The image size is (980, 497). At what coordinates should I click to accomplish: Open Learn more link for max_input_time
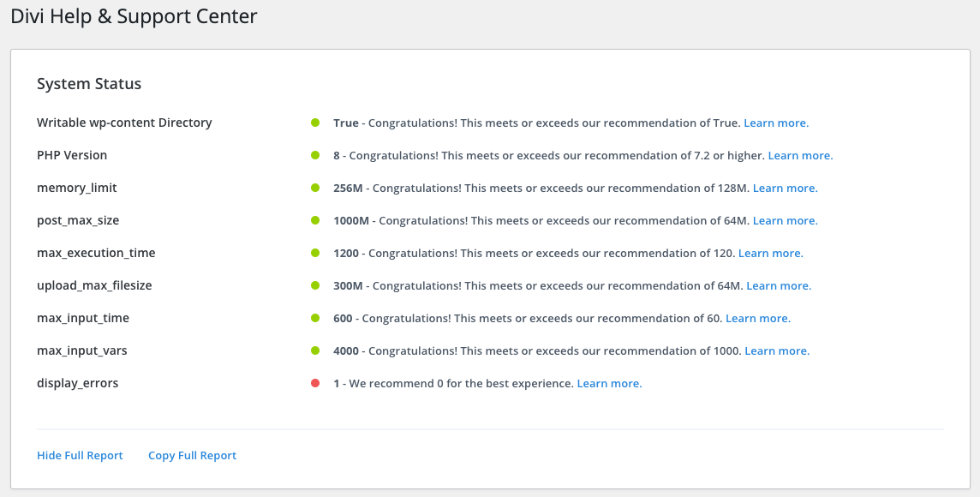click(x=758, y=318)
